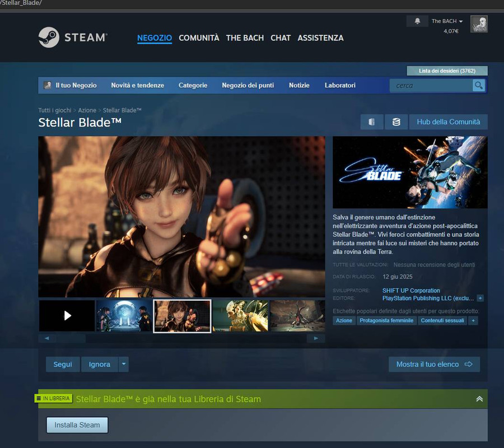Click the Installa Steam button
Viewport: 504px width, 448px height.
(77, 425)
